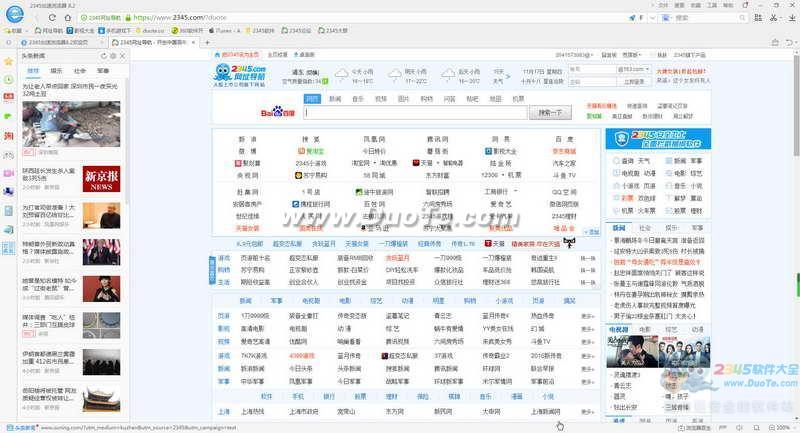
Task: Click the rocket speed-up icon in address bar
Action: click(x=632, y=17)
